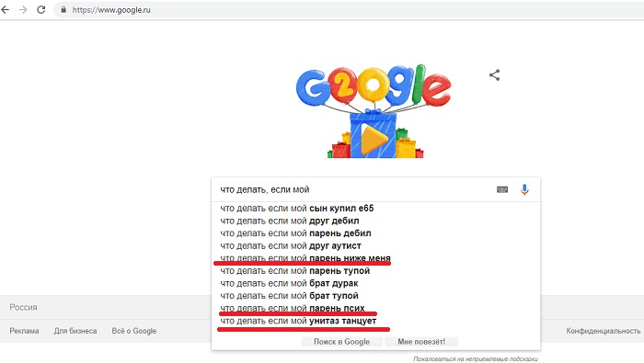Click the 'Мне повезёт!' button
This screenshot has width=644, height=363.
[x=421, y=342]
